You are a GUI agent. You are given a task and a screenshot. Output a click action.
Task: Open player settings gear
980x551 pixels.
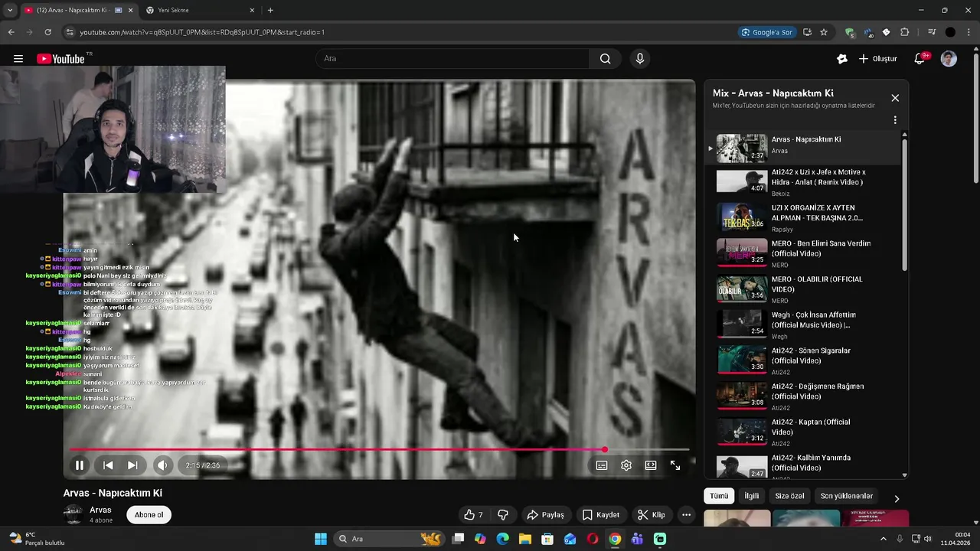pyautogui.click(x=626, y=465)
